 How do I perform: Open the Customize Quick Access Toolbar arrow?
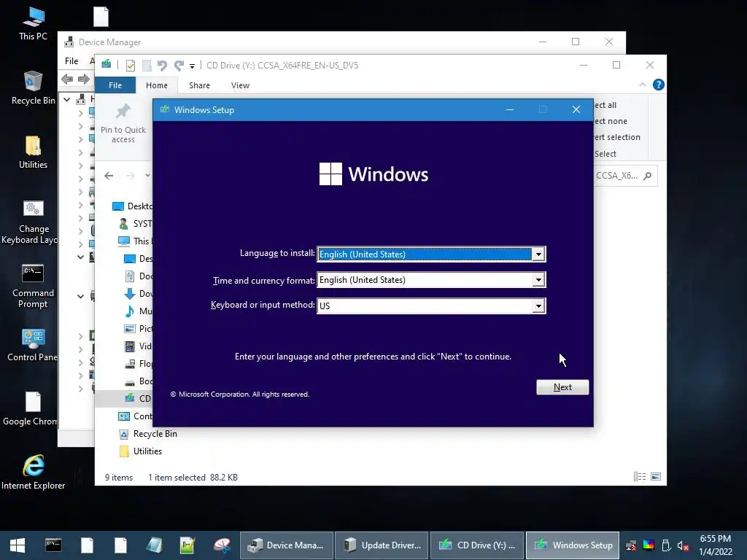coord(192,66)
